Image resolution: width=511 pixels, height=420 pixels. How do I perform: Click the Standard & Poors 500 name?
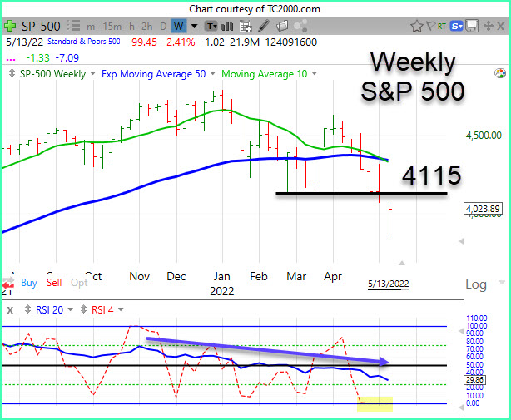click(84, 42)
